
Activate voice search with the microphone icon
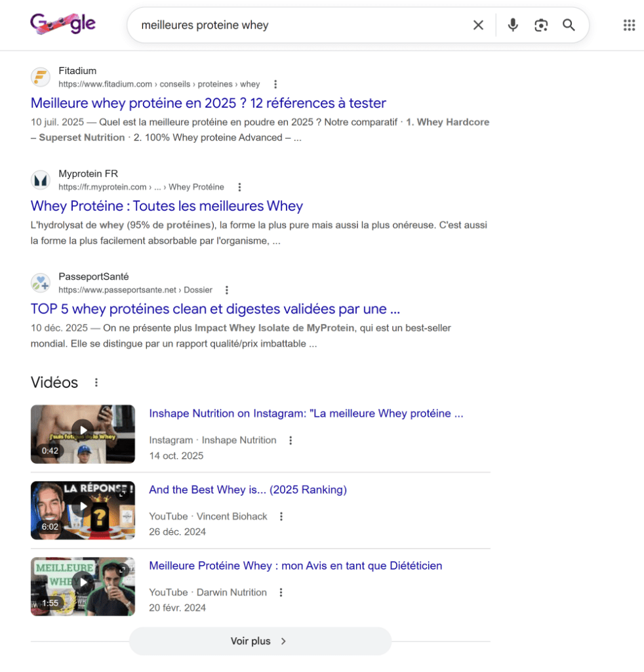tap(512, 25)
